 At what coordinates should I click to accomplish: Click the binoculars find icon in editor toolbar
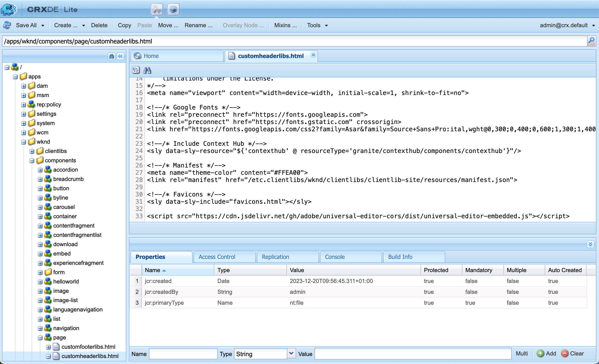pyautogui.click(x=147, y=70)
